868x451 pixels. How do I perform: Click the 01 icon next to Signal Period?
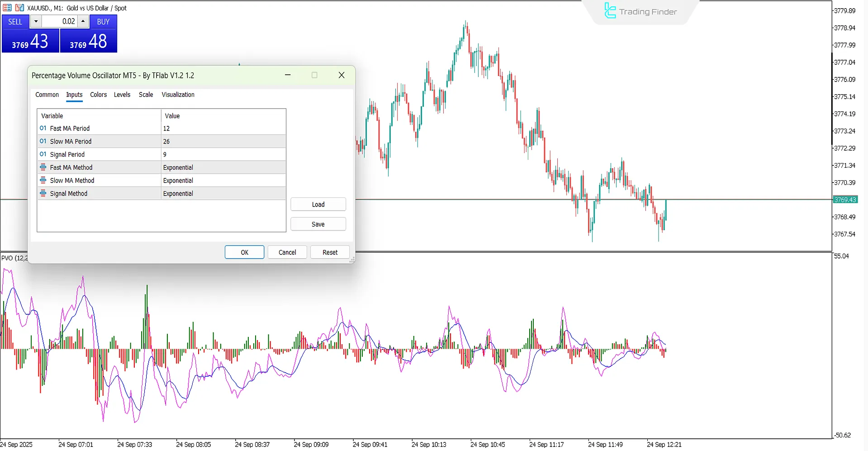click(43, 154)
